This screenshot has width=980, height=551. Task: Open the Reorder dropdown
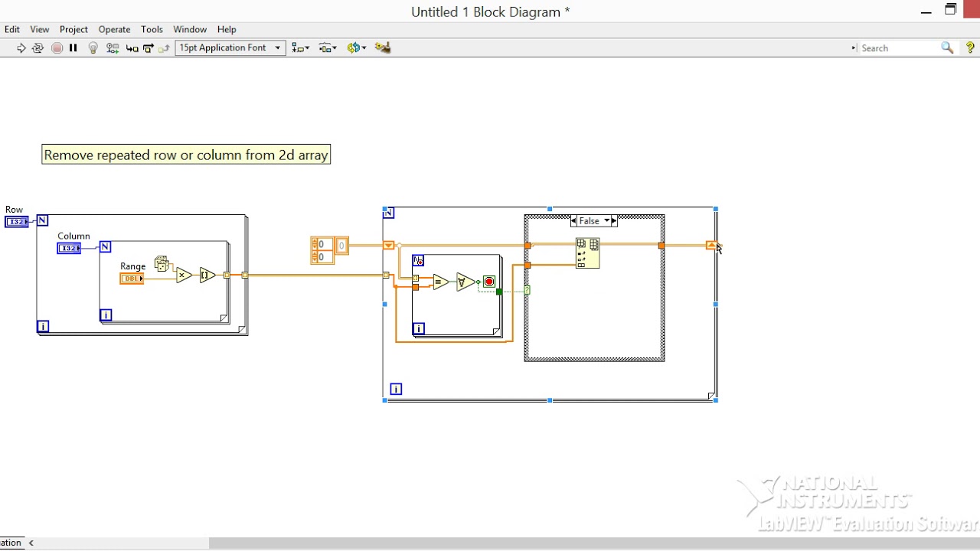[x=357, y=47]
